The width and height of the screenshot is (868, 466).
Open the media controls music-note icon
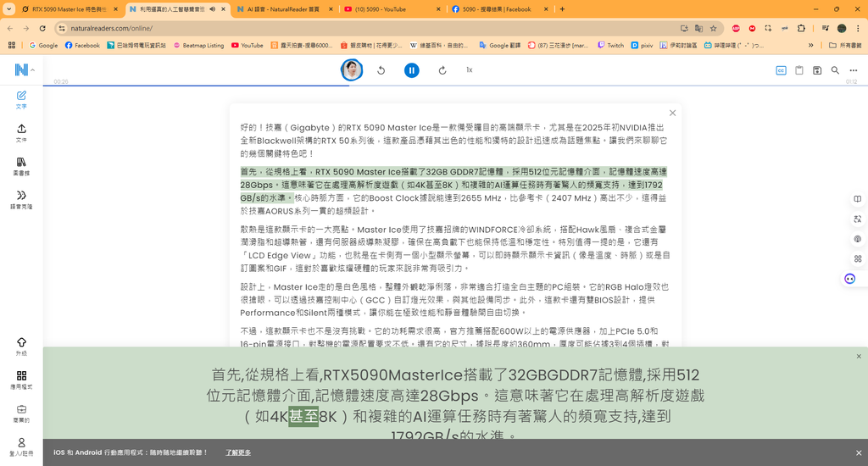tap(825, 28)
